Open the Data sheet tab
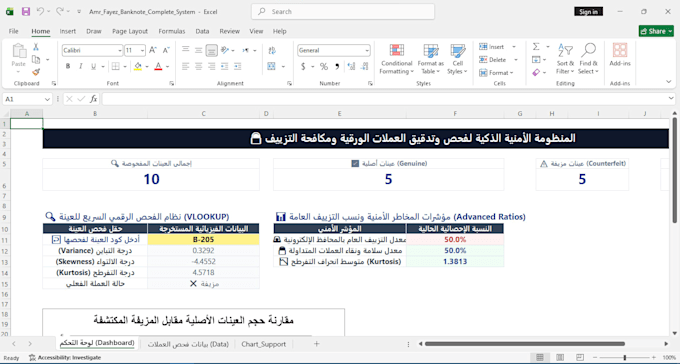 pyautogui.click(x=188, y=344)
